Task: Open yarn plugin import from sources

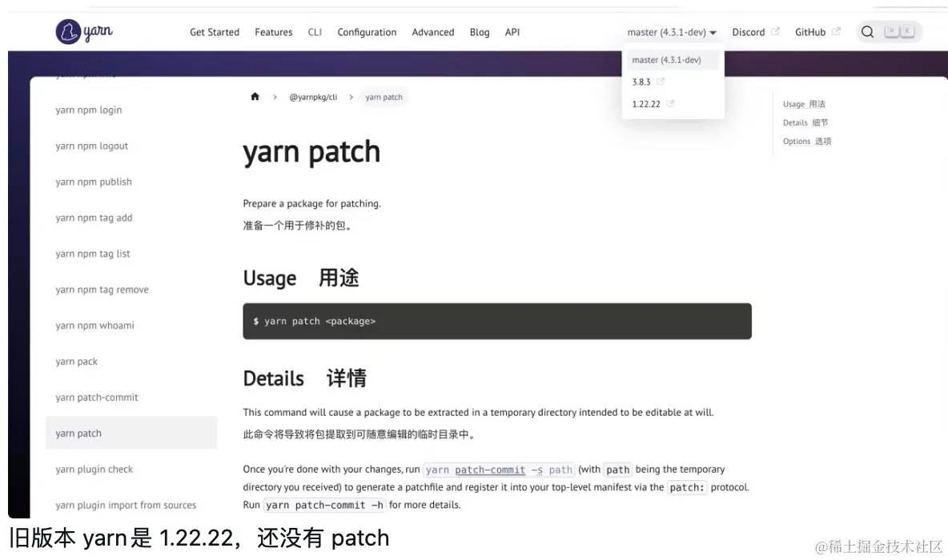Action: click(x=126, y=505)
